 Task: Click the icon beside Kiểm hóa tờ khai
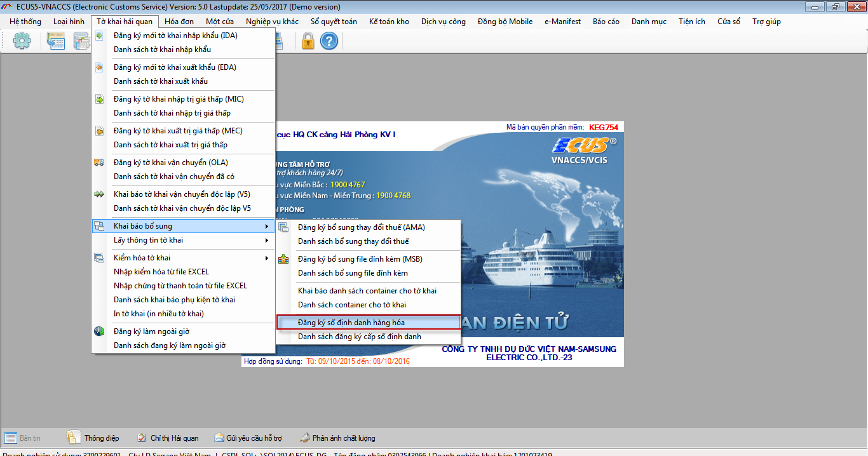tap(99, 258)
